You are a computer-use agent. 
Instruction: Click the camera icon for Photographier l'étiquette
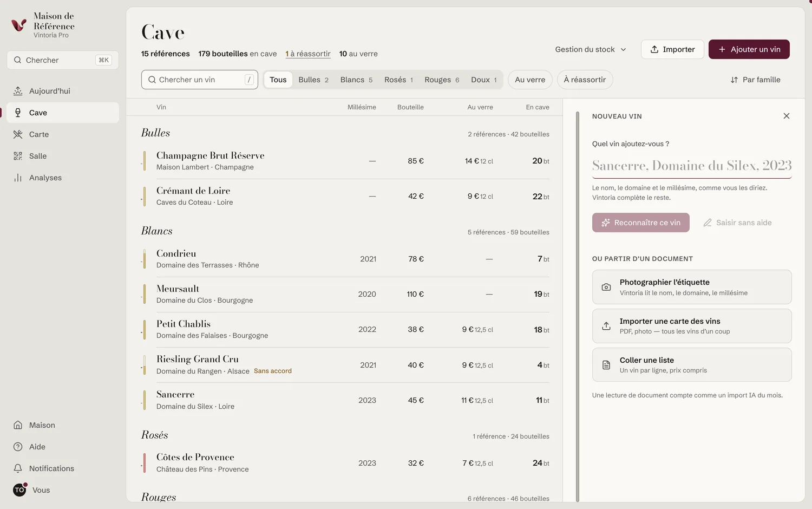606,287
